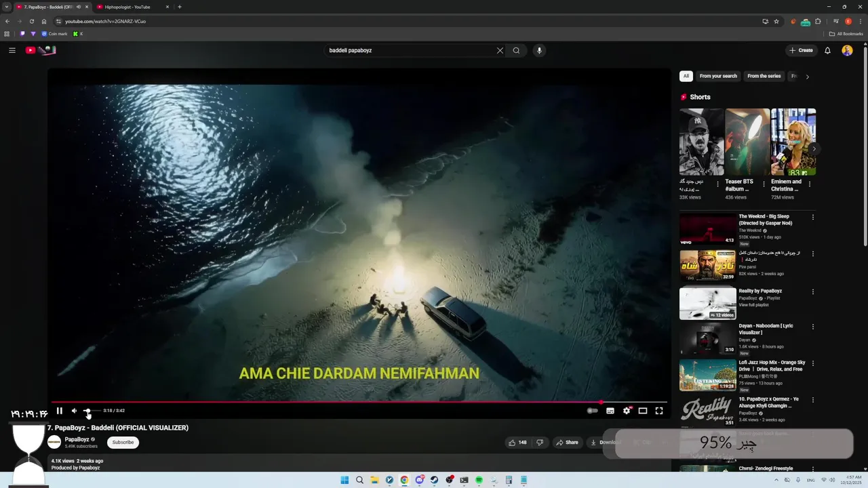Open YouTube notifications bell

(827, 50)
